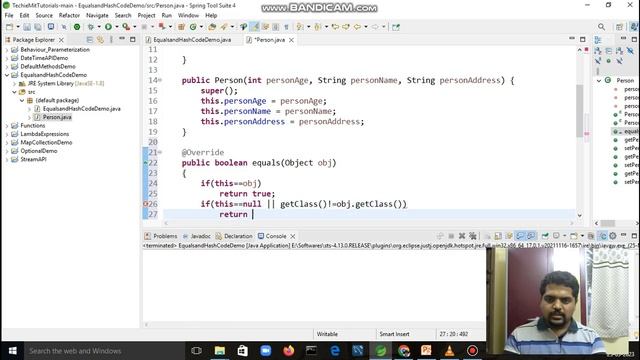
Task: Click the Open Type toolbar icon
Action: [x=212, y=27]
